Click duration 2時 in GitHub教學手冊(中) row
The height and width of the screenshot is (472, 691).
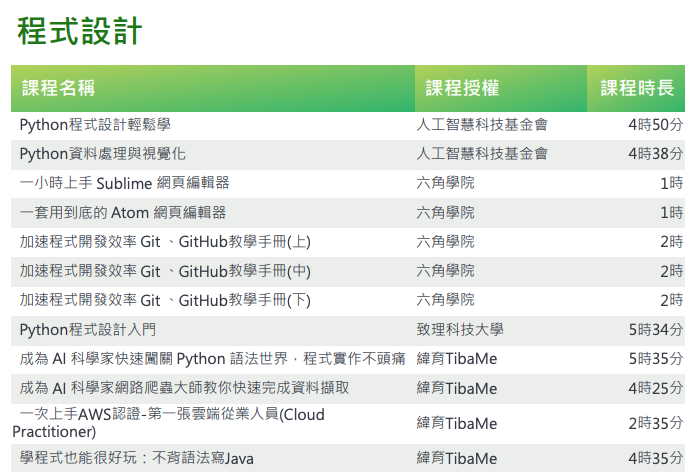click(672, 271)
